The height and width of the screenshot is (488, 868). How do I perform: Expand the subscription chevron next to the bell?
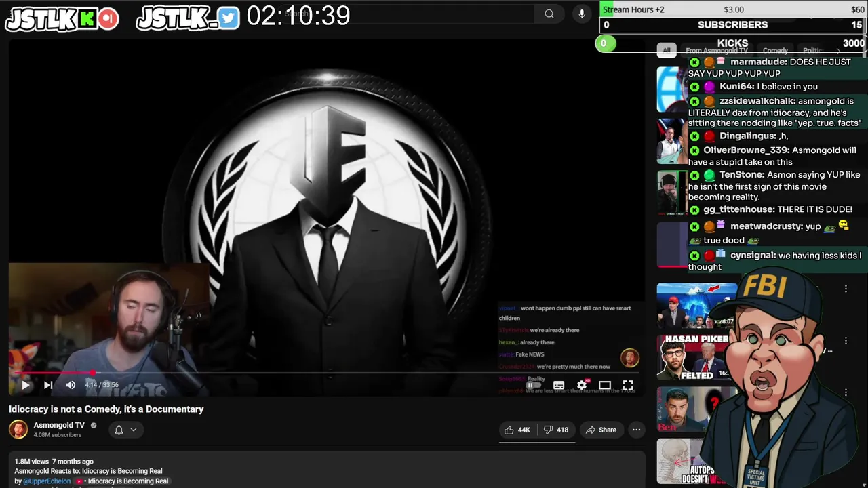pos(134,430)
